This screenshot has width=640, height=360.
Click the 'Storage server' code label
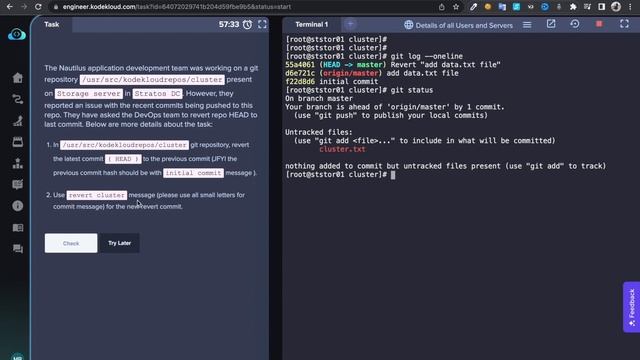tap(89, 93)
